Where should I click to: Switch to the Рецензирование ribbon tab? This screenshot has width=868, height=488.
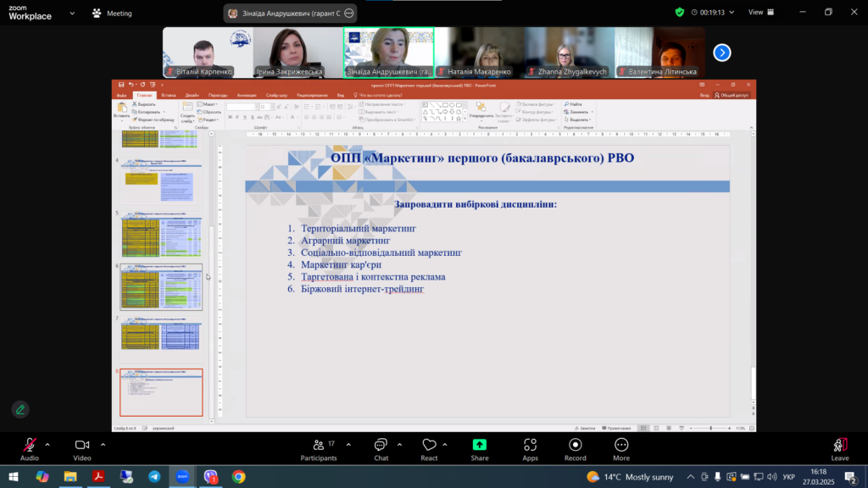pyautogui.click(x=312, y=95)
